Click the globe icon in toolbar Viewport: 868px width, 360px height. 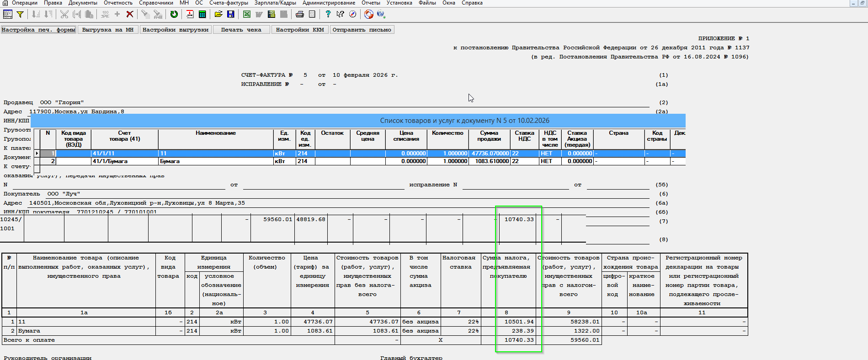coord(381,14)
